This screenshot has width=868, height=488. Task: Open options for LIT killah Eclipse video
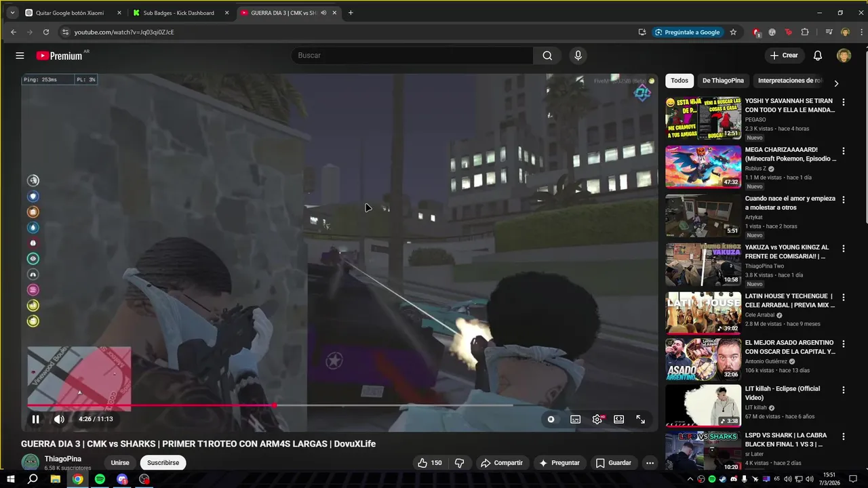click(844, 390)
